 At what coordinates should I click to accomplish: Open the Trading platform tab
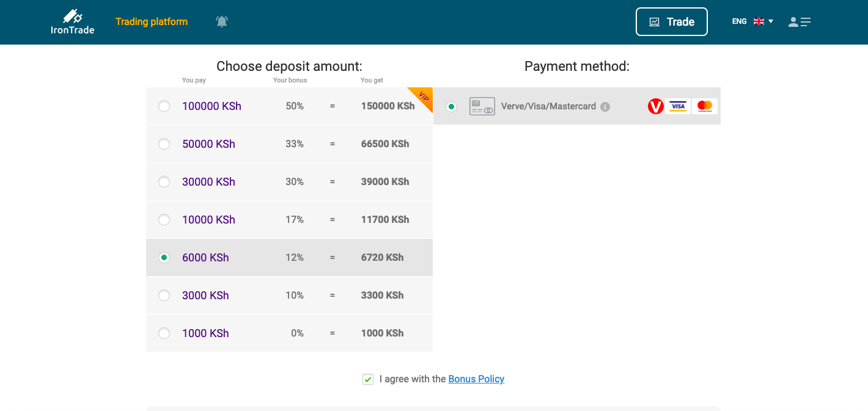152,22
